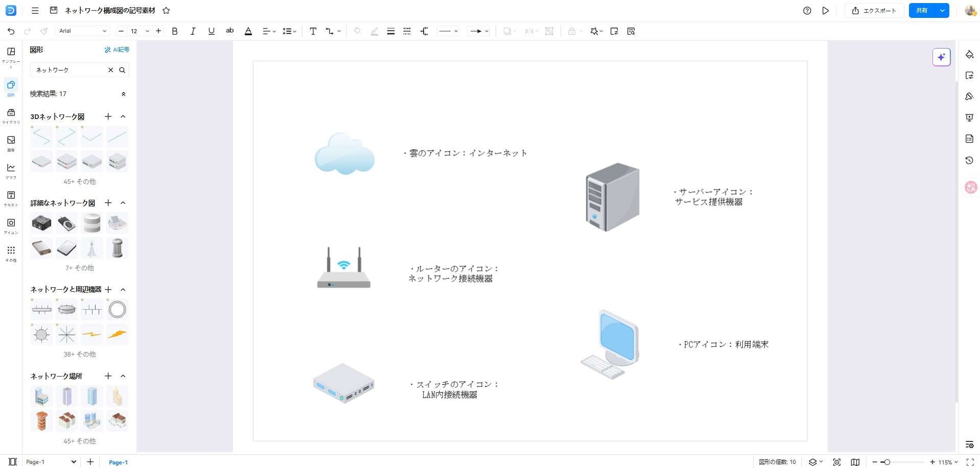Screen dimensions: 980x469
Task: Open the Arial font family dropdown
Action: pos(82,31)
